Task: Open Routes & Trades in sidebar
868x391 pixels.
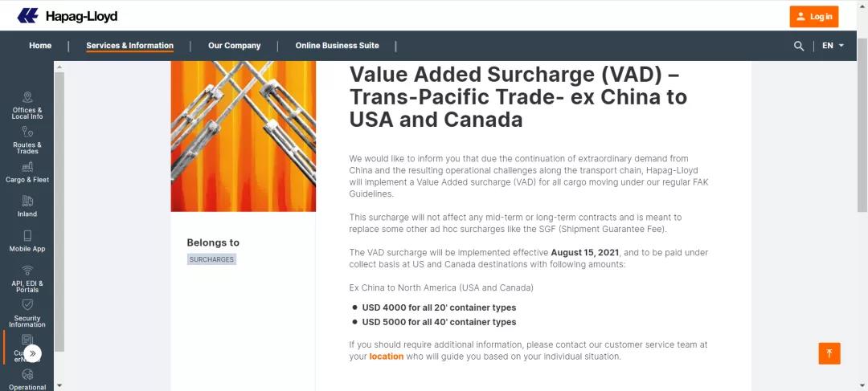Action: click(x=27, y=132)
